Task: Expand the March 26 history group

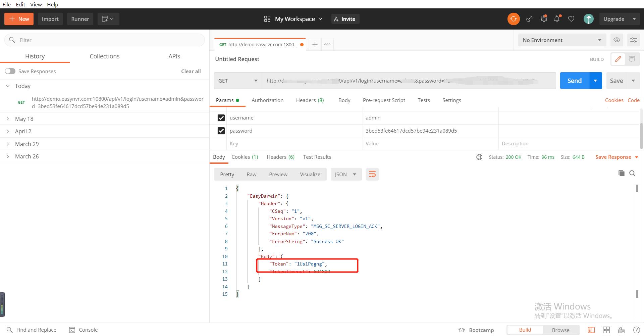Action: click(8, 156)
